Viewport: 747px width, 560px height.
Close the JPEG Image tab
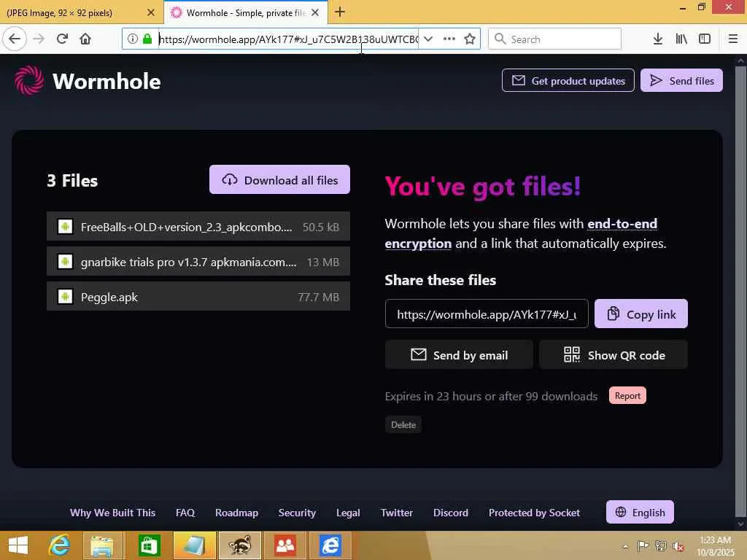151,12
